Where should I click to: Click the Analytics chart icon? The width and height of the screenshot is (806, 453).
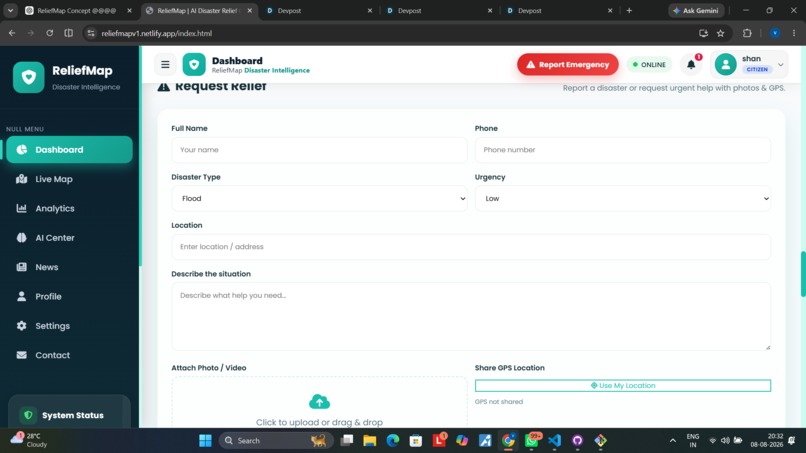(x=22, y=208)
